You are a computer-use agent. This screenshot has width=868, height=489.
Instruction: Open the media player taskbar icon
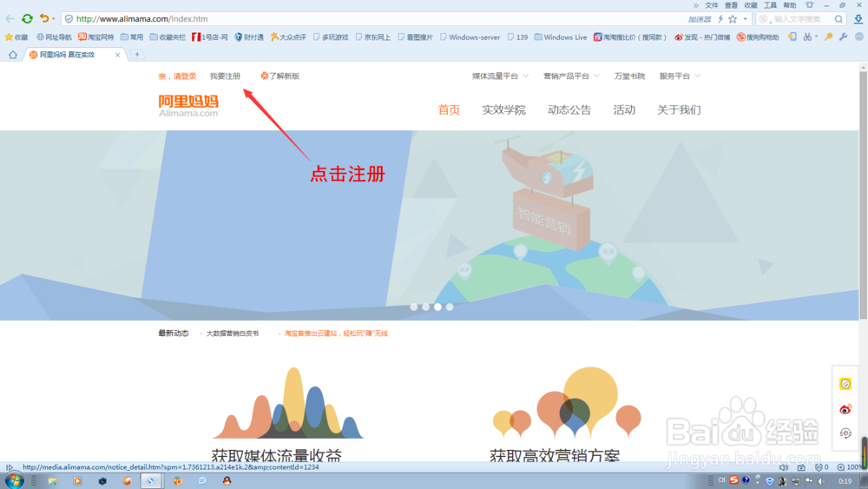(x=77, y=480)
